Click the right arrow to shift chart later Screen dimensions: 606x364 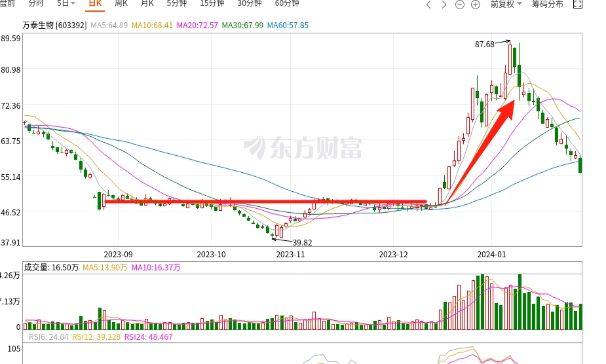444,5
